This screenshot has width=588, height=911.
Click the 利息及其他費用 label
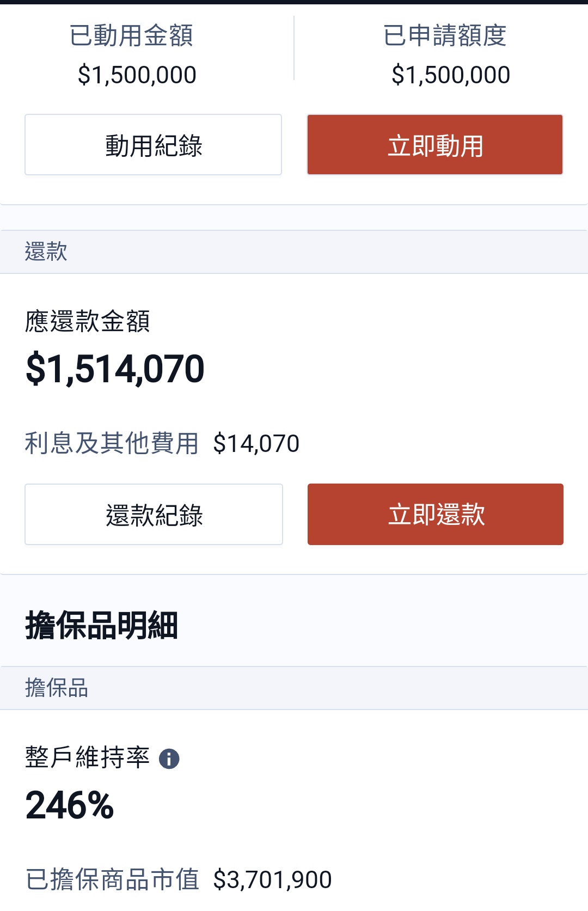[x=112, y=443]
